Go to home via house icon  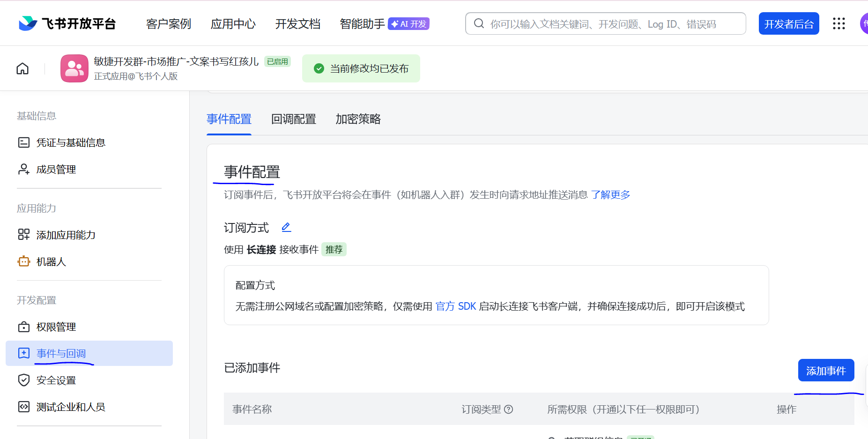[22, 69]
